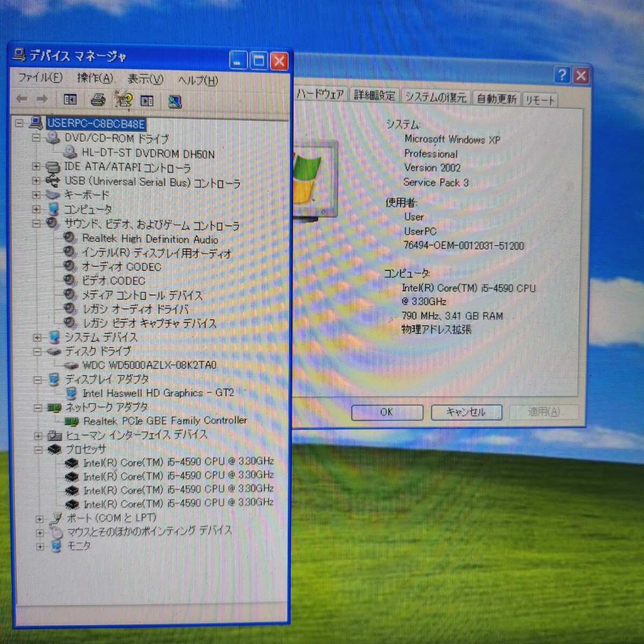Click the Realtek PCIe GBE network adapter icon
644x644 pixels.
[x=71, y=422]
